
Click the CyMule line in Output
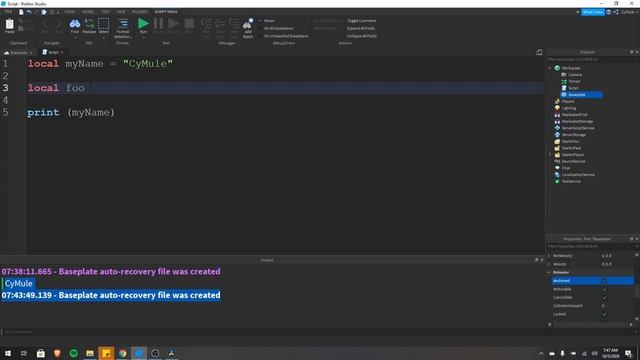point(18,283)
